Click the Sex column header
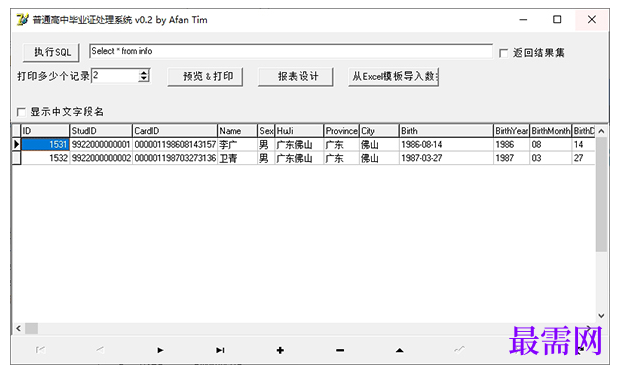Screen dimensions: 621x372 pyautogui.click(x=266, y=131)
